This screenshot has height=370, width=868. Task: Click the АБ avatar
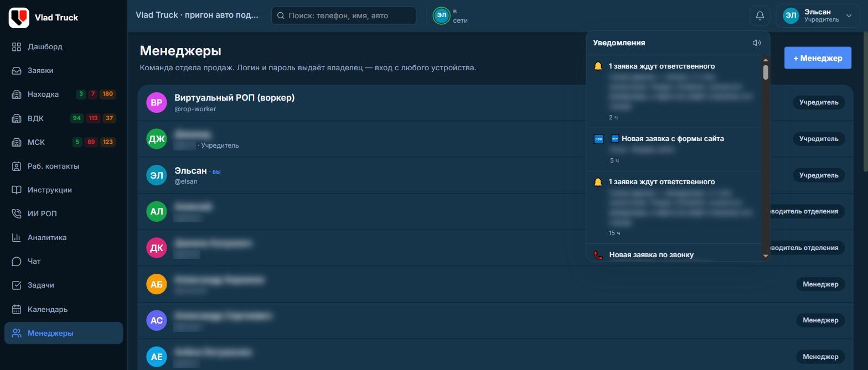(x=157, y=284)
